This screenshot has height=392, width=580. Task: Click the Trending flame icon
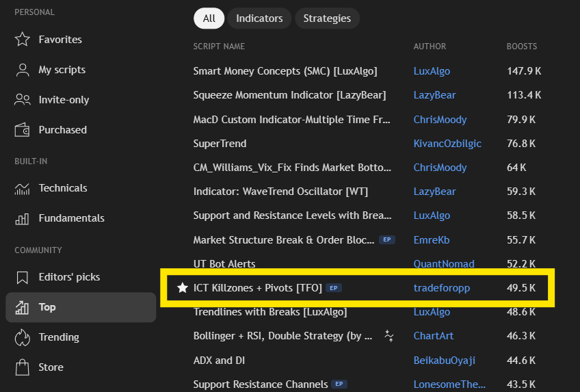pos(22,337)
